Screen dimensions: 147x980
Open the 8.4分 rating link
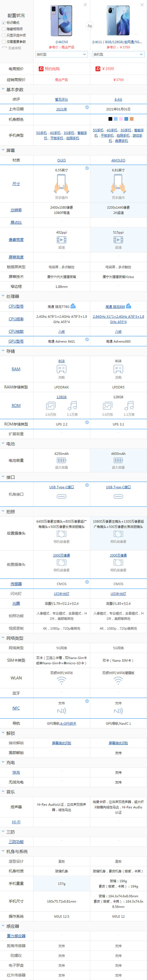[118, 99]
